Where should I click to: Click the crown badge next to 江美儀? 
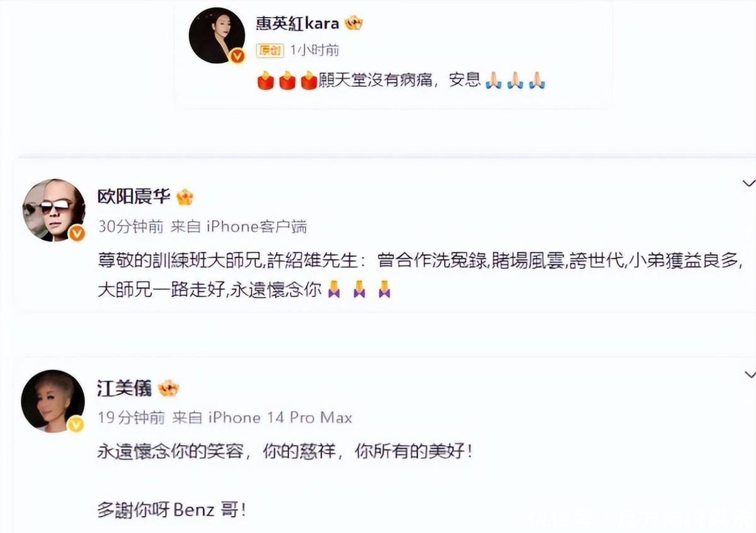coord(169,388)
